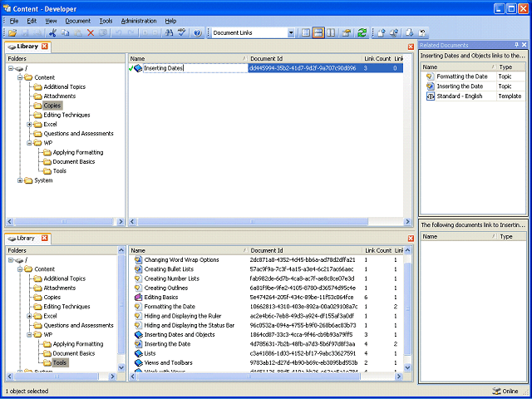Switch to single pane layout view

click(x=306, y=33)
